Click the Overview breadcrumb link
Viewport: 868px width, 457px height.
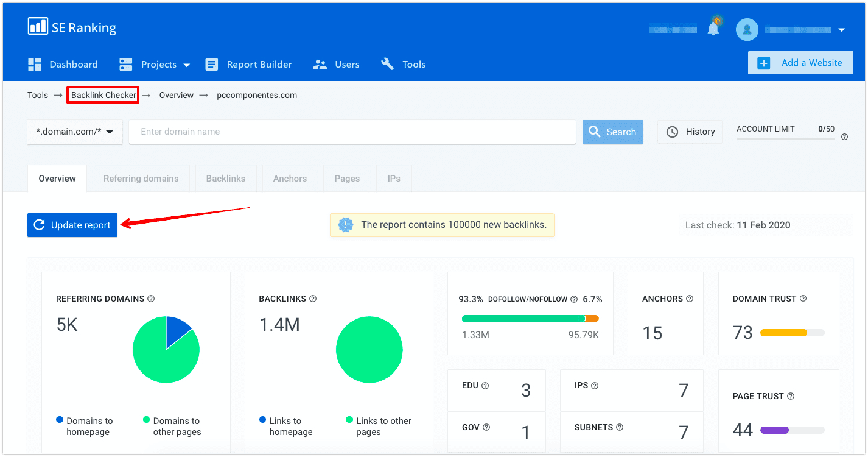pyautogui.click(x=177, y=95)
